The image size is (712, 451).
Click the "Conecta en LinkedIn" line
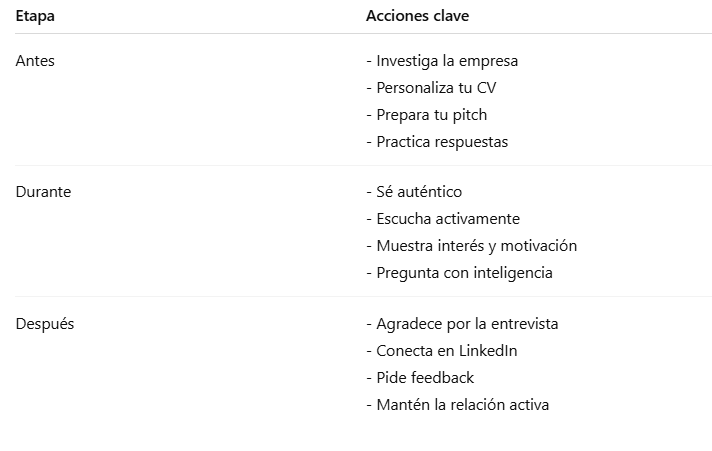tap(442, 351)
